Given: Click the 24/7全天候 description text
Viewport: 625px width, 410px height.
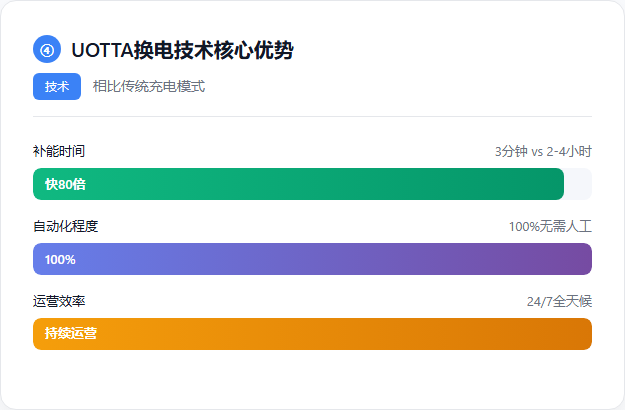Looking at the screenshot, I should (x=559, y=301).
